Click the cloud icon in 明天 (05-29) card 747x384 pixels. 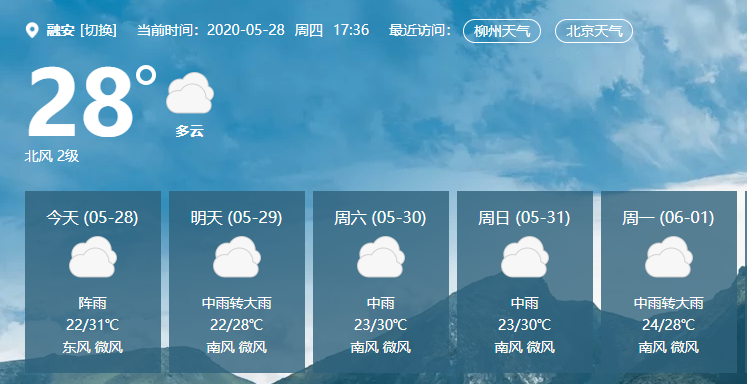(x=237, y=257)
